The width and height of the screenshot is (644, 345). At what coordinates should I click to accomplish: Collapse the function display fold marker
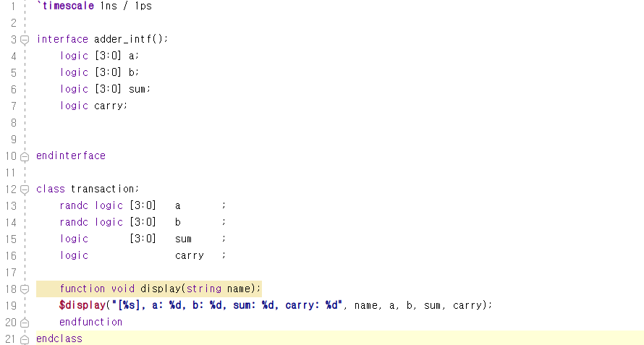coord(25,289)
